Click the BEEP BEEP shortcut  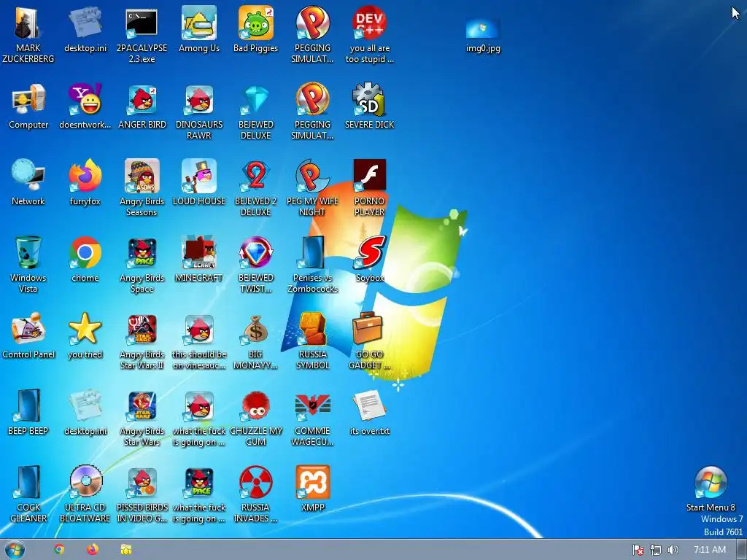28,413
